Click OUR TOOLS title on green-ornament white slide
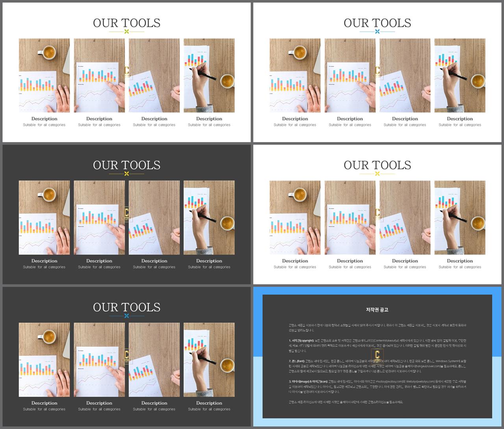The height and width of the screenshot is (429, 504). [x=126, y=23]
